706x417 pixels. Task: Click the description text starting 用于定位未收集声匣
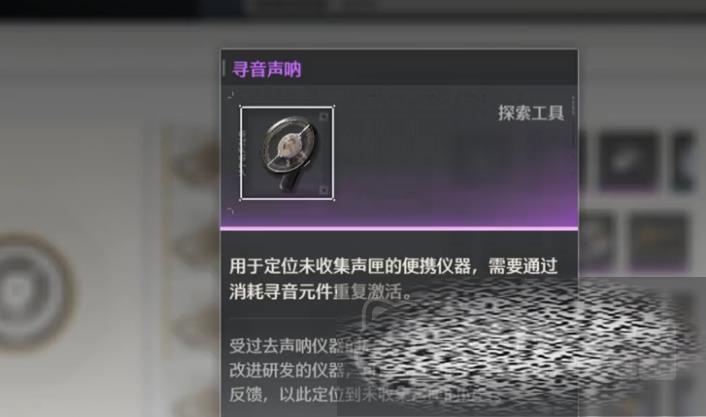pos(394,279)
